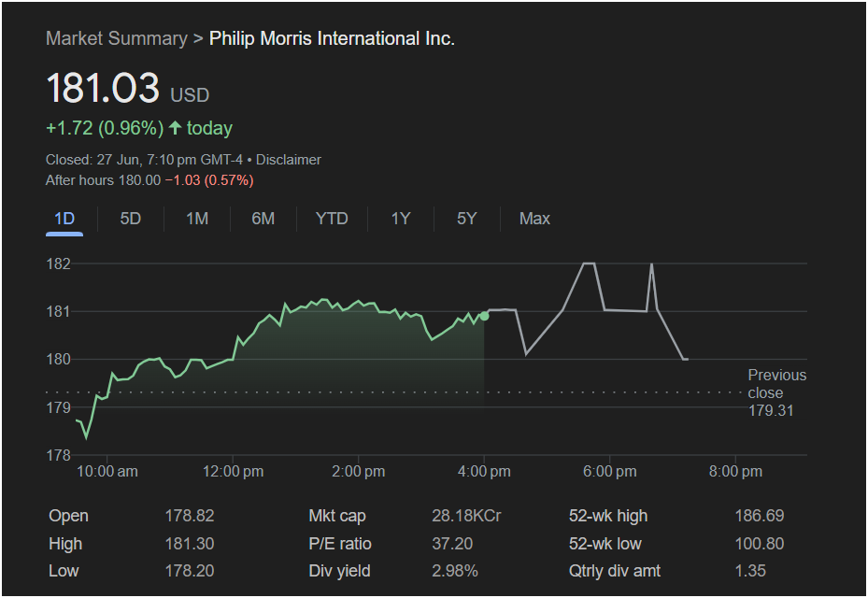Click the 52-wk low value 100.80

[759, 544]
